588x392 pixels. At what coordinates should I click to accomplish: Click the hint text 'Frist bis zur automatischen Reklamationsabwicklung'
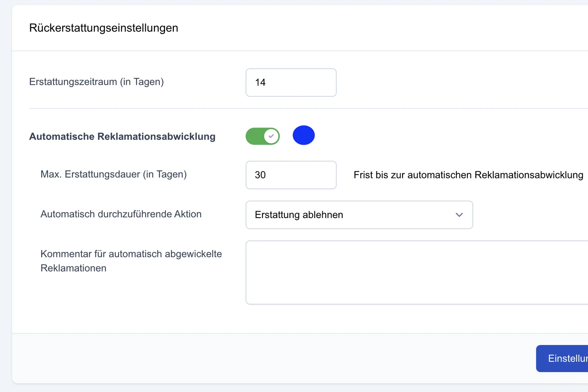point(468,175)
